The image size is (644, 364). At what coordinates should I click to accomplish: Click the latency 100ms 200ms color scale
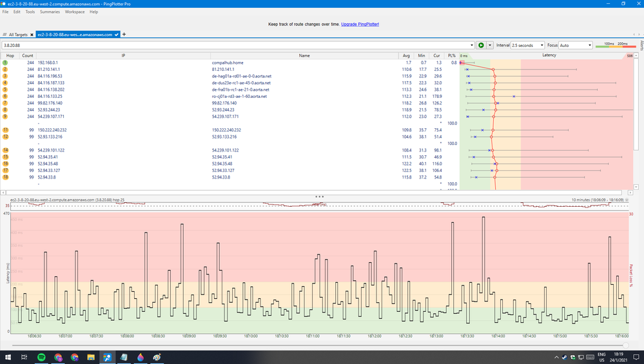coord(614,45)
